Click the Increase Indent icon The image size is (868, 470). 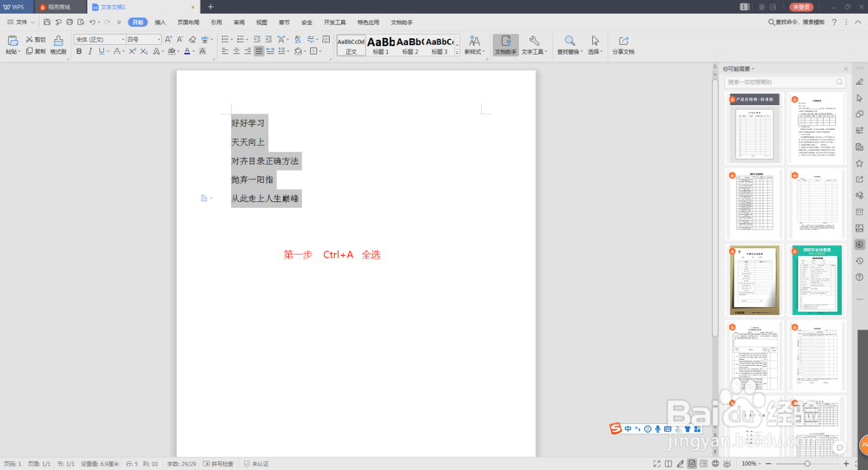[x=268, y=39]
